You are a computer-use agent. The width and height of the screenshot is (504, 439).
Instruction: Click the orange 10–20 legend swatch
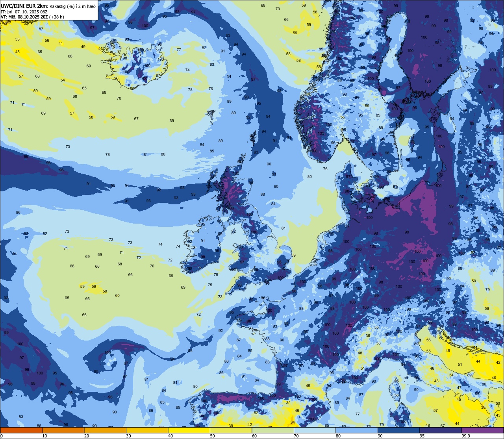click(x=63, y=430)
